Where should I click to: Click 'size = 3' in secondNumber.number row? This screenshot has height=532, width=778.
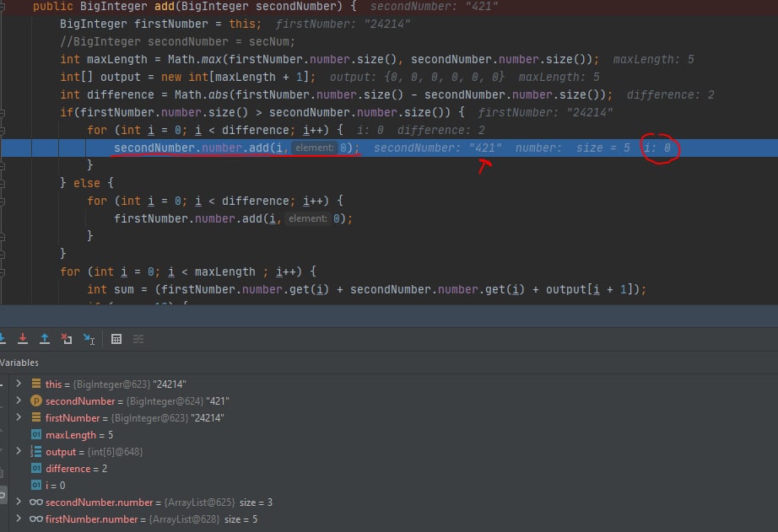[x=256, y=502]
